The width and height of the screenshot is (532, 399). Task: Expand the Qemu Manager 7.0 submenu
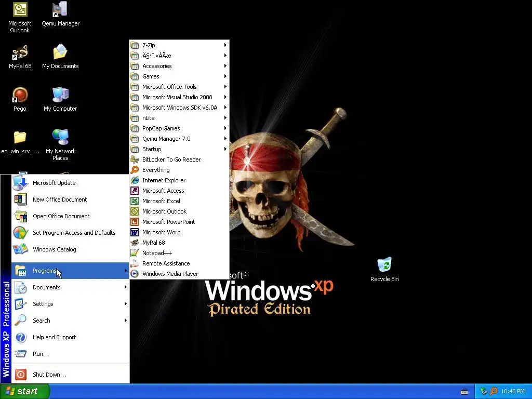[x=179, y=139]
